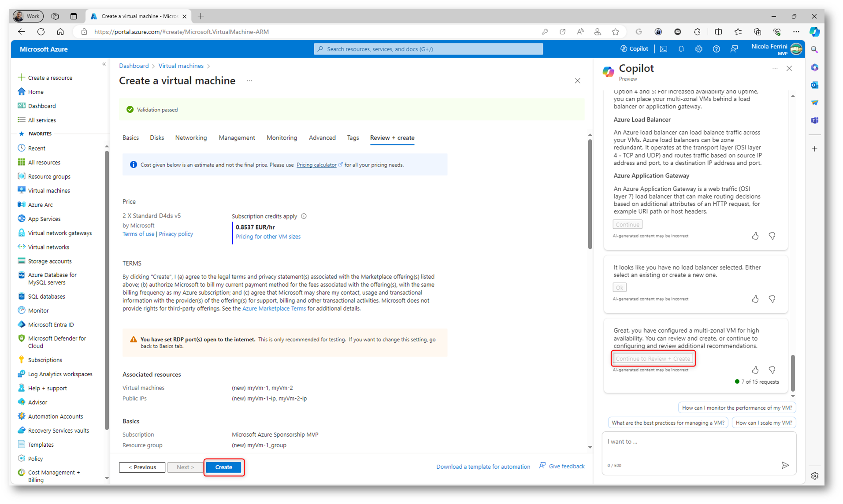This screenshot has height=504, width=843.
Task: Open Storage accounts in sidebar
Action: coord(50,261)
